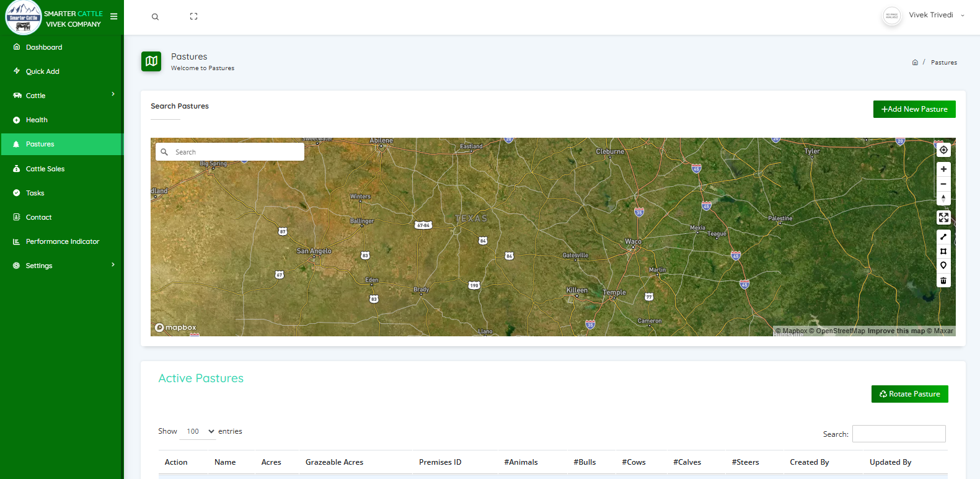Viewport: 980px width, 479px height.
Task: Click the trash delete tool on map
Action: pyautogui.click(x=943, y=280)
